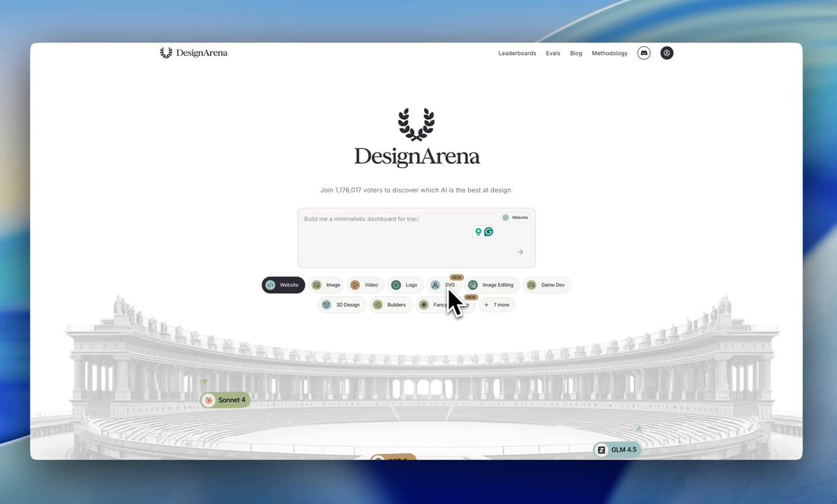The height and width of the screenshot is (504, 837).
Task: Select the Fancy category chip
Action: (x=445, y=305)
